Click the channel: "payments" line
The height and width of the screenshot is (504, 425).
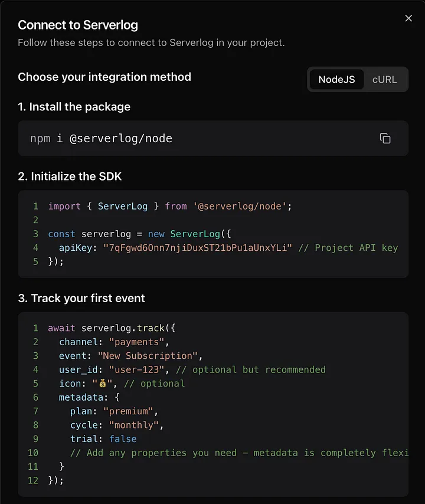(114, 342)
